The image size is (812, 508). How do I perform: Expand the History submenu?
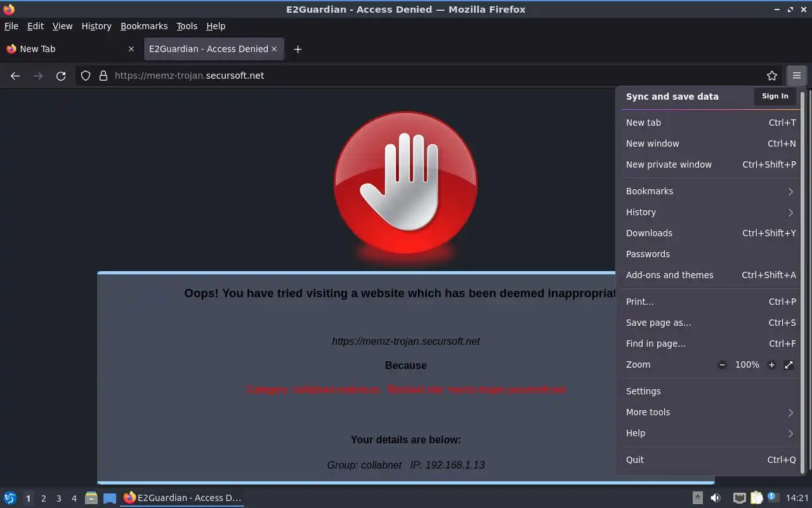[710, 212]
